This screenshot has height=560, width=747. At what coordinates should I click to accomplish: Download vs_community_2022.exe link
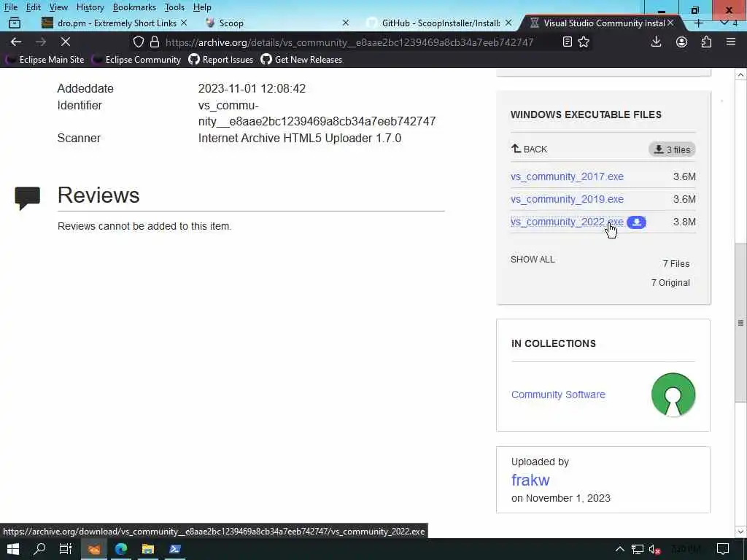coord(567,222)
